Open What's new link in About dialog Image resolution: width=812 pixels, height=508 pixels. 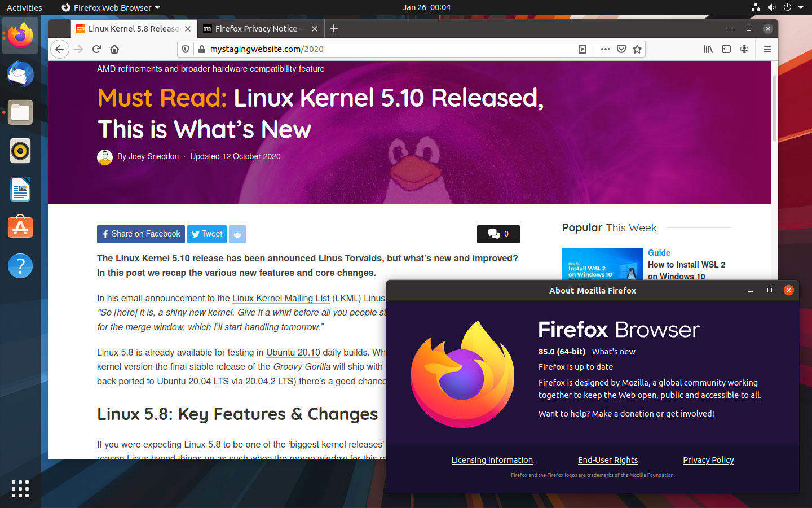(614, 352)
